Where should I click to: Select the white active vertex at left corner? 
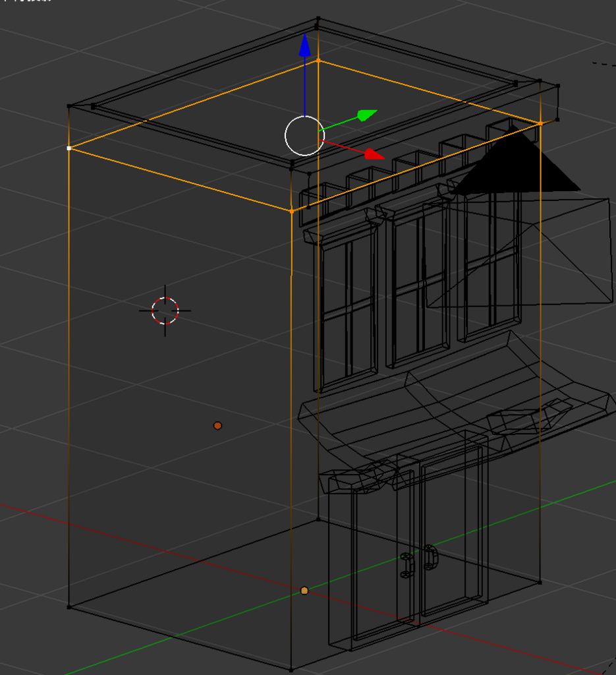[x=69, y=148]
